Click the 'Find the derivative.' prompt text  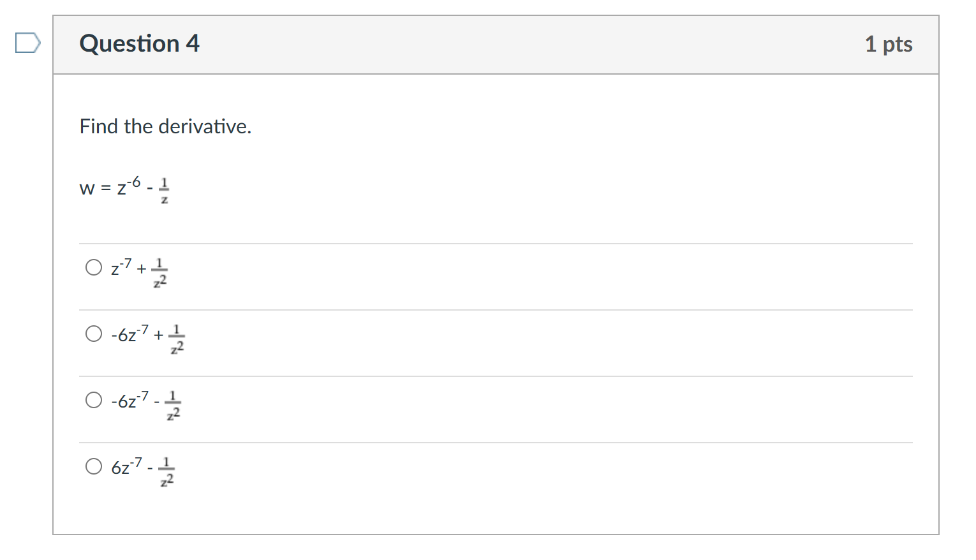pyautogui.click(x=165, y=126)
